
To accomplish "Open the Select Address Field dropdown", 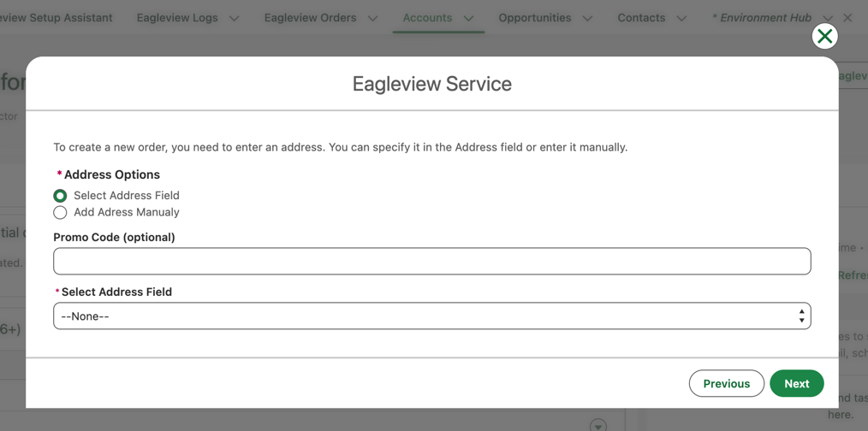I will coord(431,316).
